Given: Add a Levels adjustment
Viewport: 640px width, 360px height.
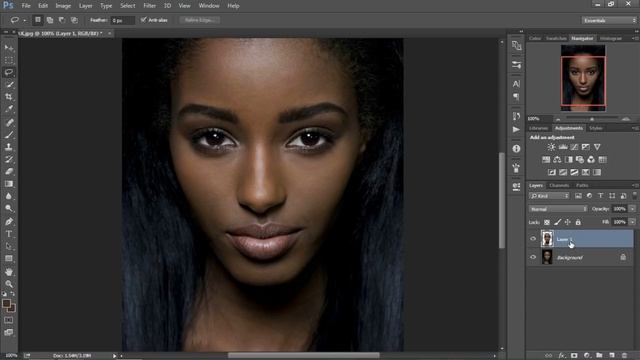Looking at the screenshot, I should click(x=563, y=147).
